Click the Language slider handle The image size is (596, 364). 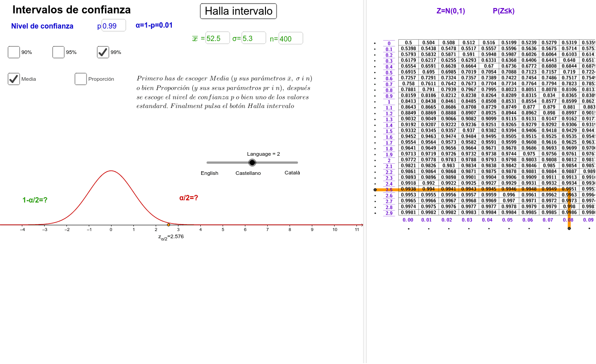click(x=253, y=163)
